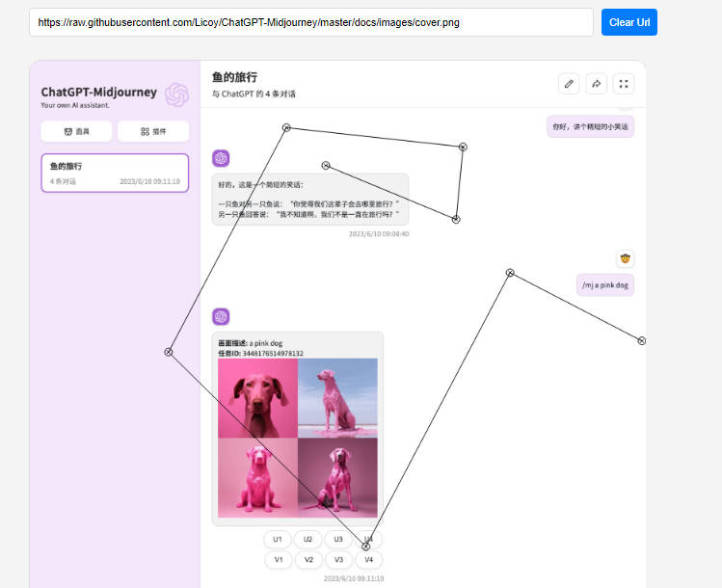Click the top-left pink dog portrait image

tap(257, 397)
